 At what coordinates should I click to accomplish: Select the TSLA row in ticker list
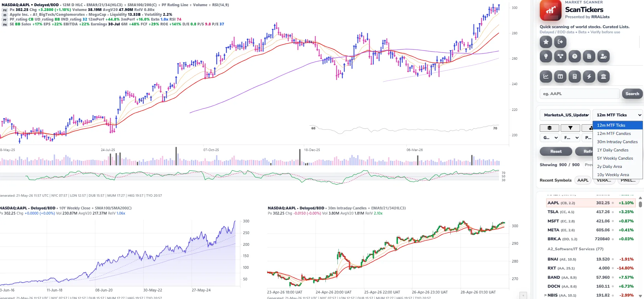coord(591,212)
